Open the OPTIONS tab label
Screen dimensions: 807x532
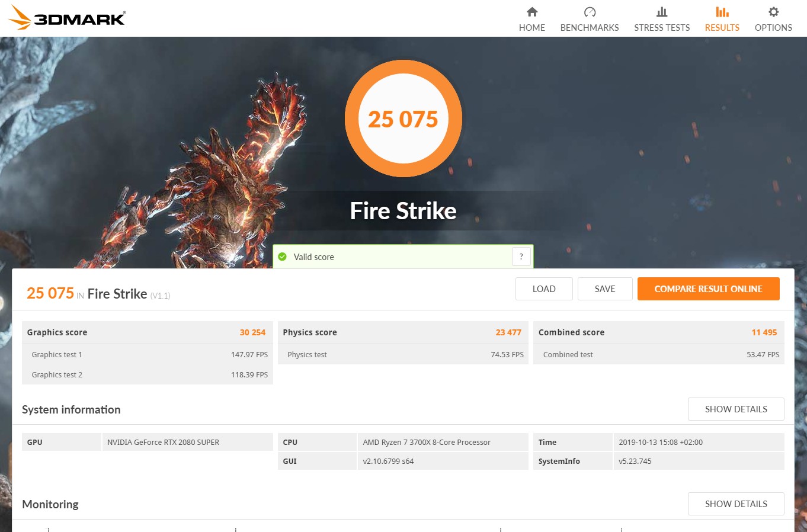pyautogui.click(x=773, y=27)
